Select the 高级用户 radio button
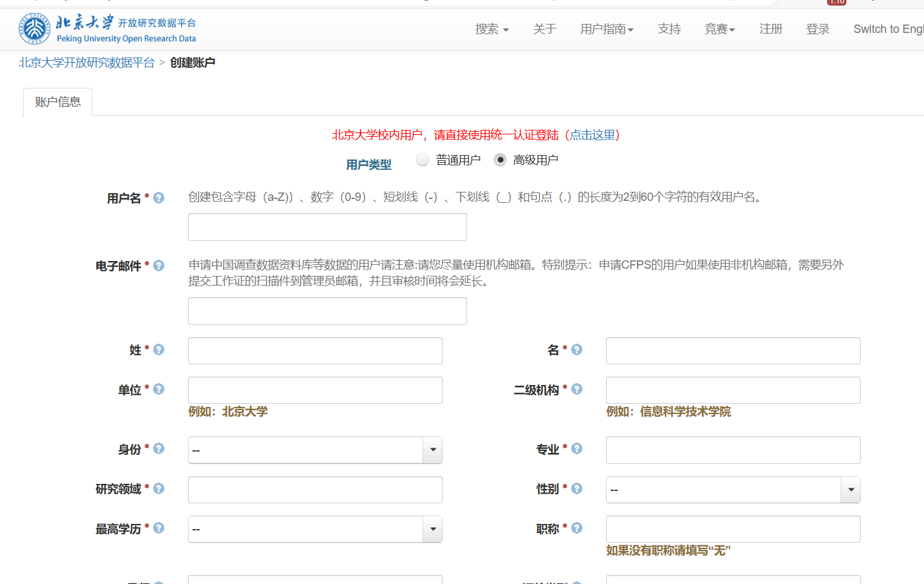 click(499, 160)
